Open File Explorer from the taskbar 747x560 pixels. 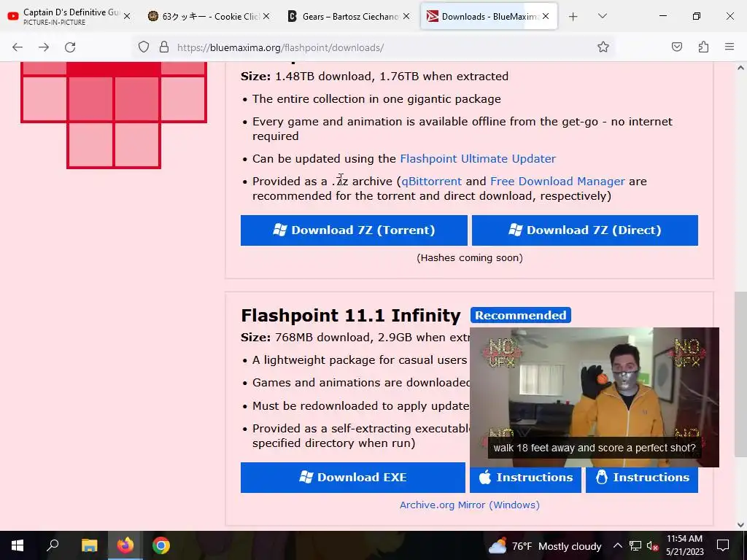point(89,545)
